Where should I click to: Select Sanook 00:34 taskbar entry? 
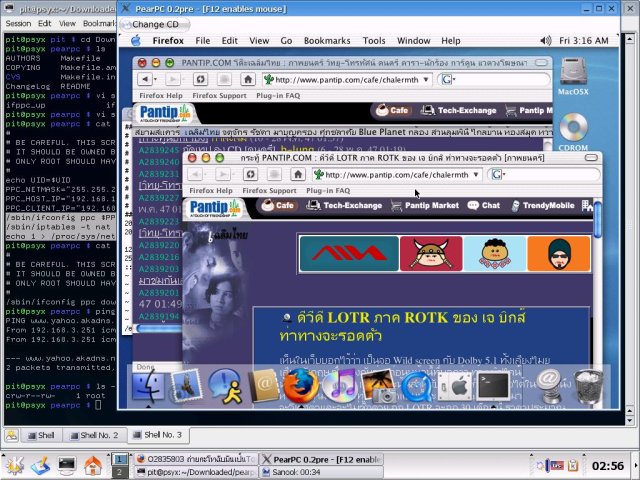[322, 471]
